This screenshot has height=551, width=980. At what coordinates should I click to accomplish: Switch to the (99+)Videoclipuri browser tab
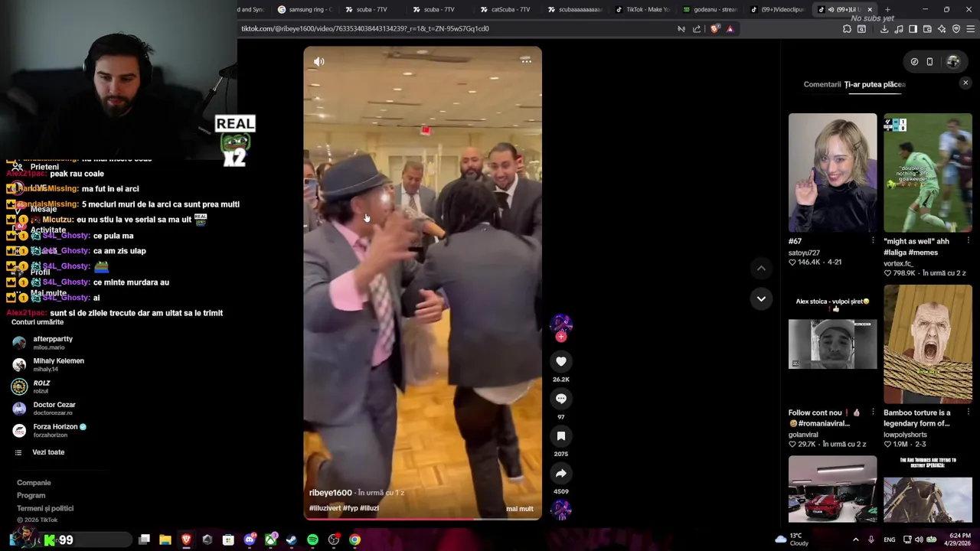pos(776,9)
